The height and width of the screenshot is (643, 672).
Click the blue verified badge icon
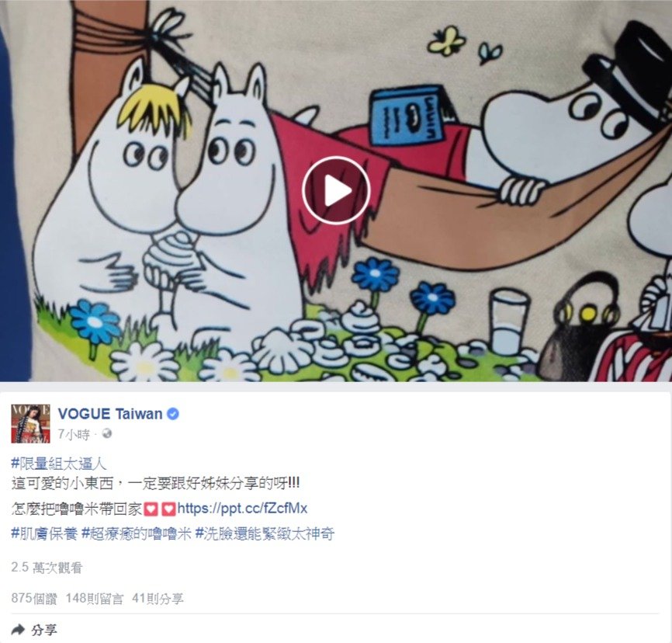coord(173,414)
